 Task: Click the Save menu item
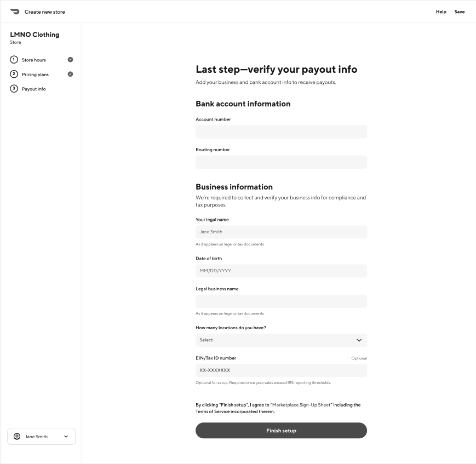(x=459, y=11)
